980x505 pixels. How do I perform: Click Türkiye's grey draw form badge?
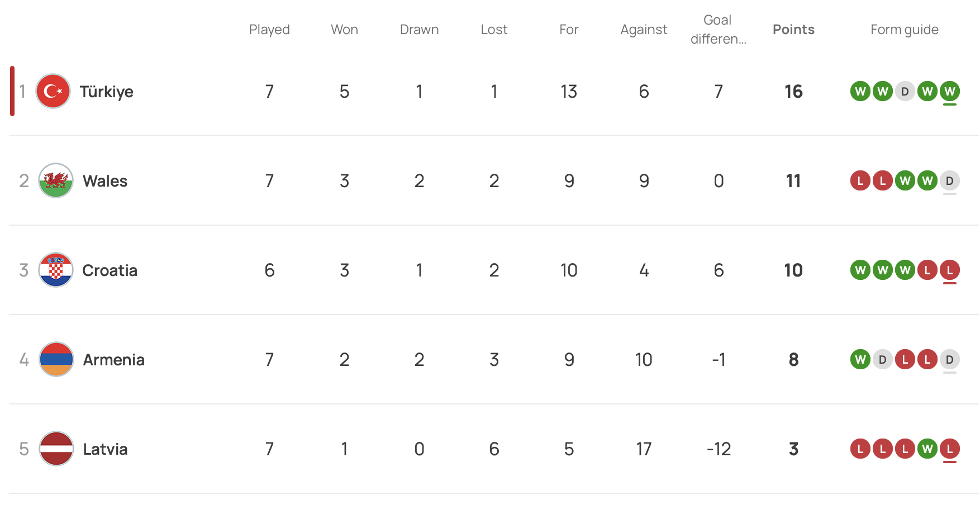(905, 91)
